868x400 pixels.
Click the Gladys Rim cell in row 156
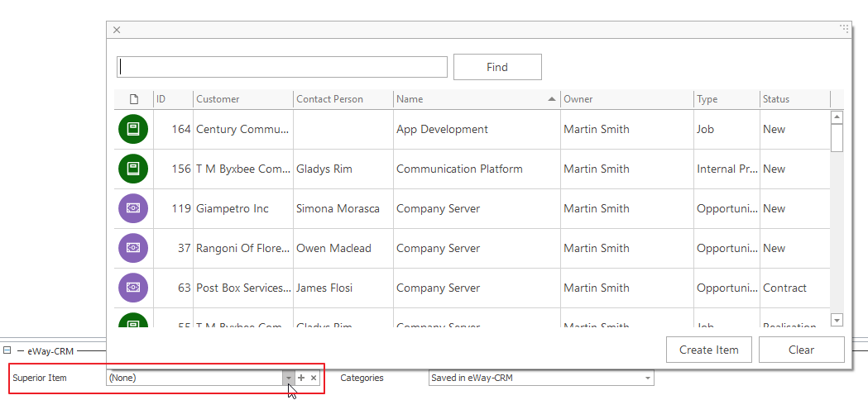(x=343, y=169)
